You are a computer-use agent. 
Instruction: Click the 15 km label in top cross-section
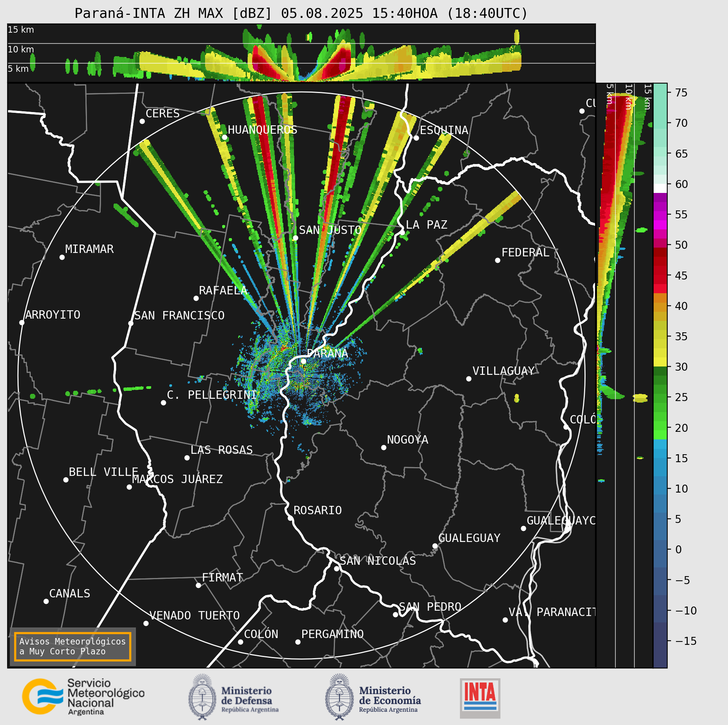click(x=21, y=30)
